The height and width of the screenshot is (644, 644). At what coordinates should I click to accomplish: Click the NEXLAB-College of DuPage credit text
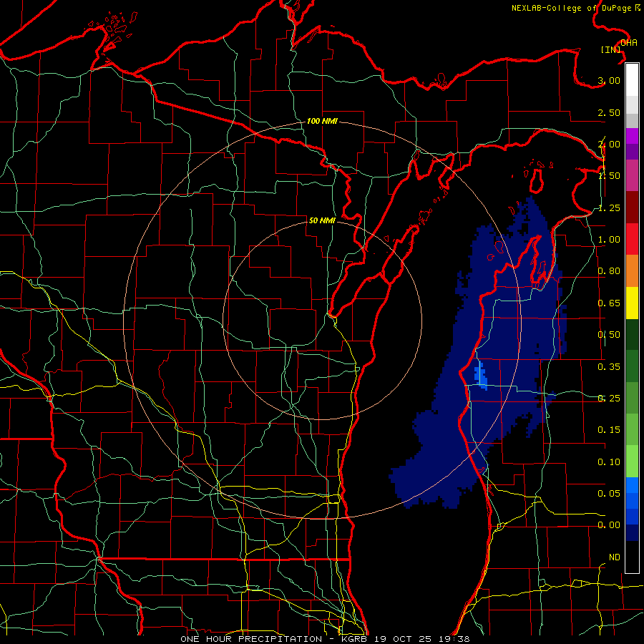[576, 8]
